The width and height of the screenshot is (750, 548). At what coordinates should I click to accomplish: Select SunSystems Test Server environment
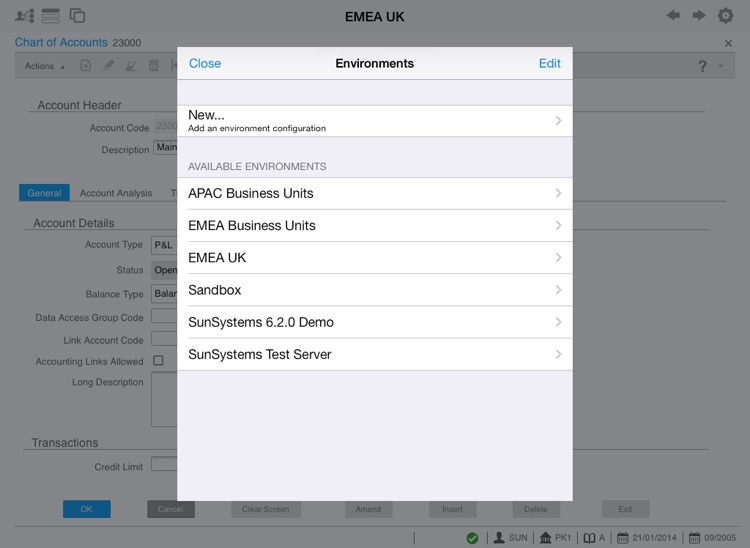coord(375,354)
